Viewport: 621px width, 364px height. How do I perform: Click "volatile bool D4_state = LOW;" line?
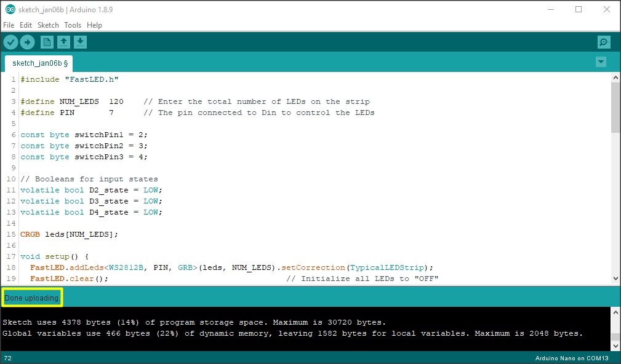pyautogui.click(x=92, y=213)
